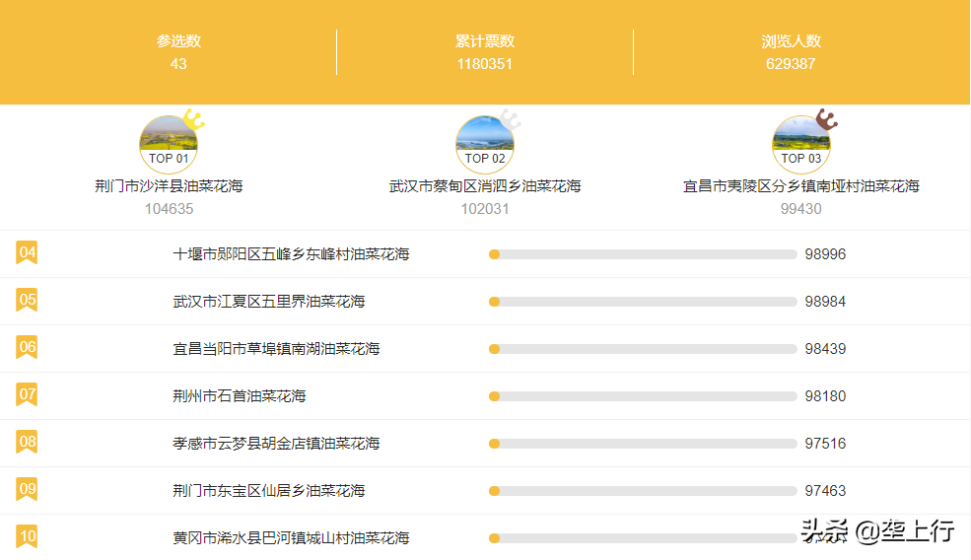Open the TOP 02 photo thumbnail
Image resolution: width=971 pixels, height=560 pixels.
coord(485,144)
